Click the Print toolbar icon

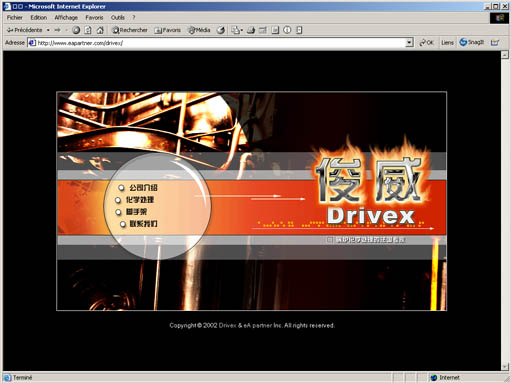coord(251,30)
